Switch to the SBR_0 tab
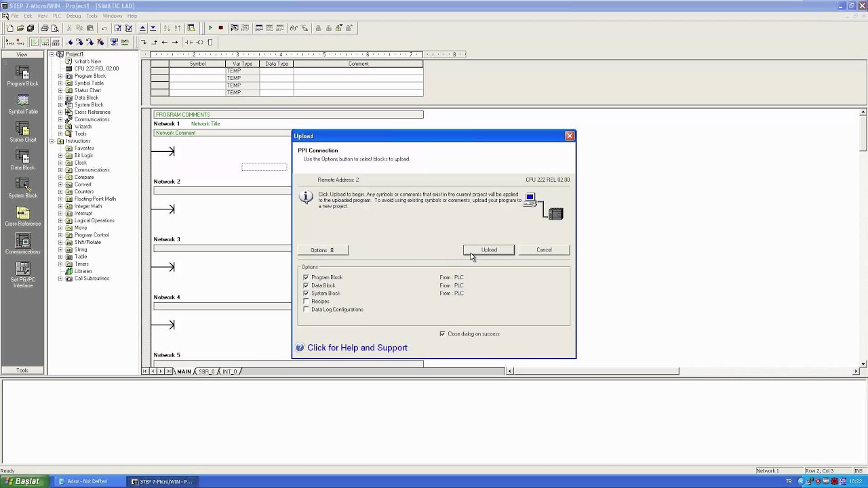 click(206, 371)
